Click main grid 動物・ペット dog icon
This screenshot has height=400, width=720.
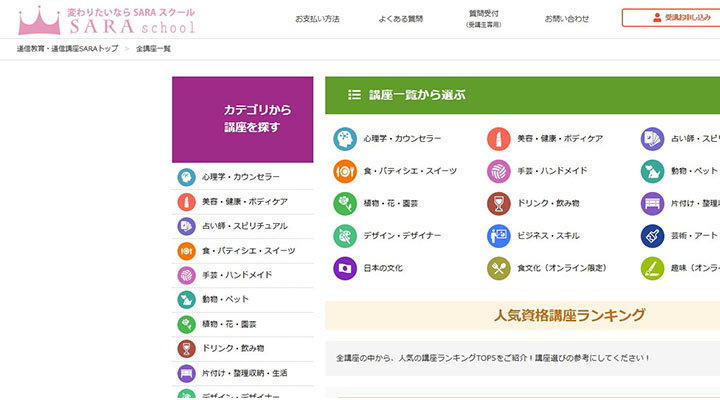point(652,171)
